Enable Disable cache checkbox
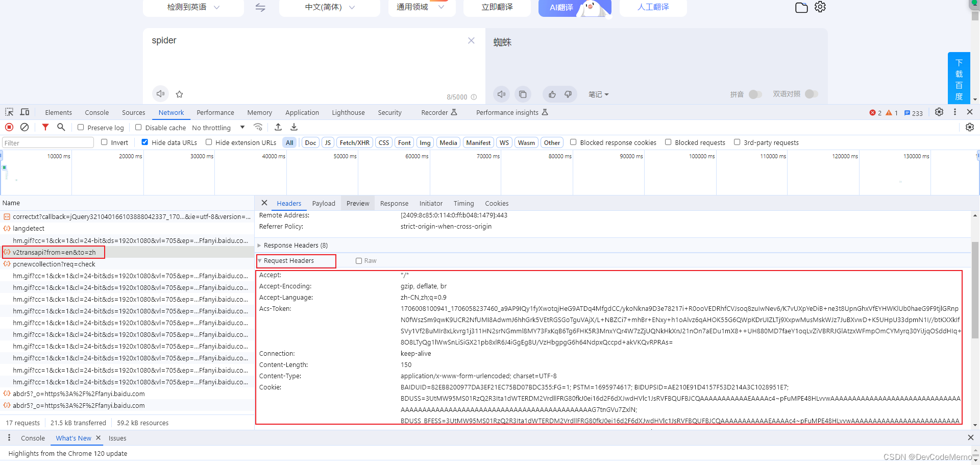 138,128
